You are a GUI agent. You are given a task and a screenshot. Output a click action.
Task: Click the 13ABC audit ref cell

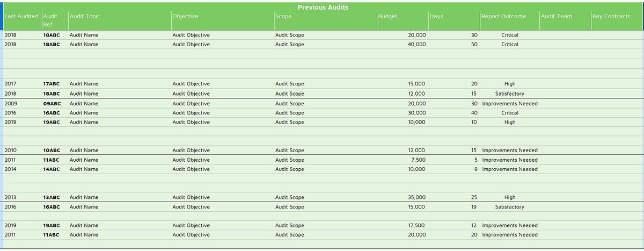pos(52,197)
